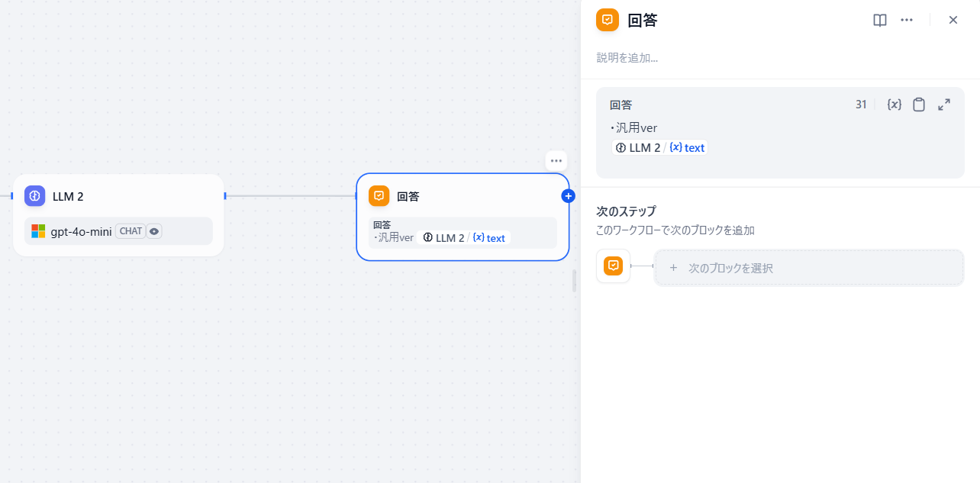Open the three-dot menu above 回答 node
The width and height of the screenshot is (980, 483).
point(556,160)
